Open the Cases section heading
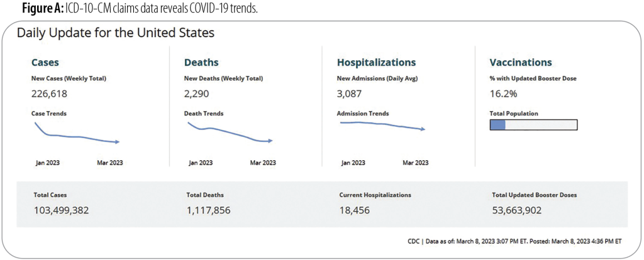The height and width of the screenshot is (260, 644). [45, 62]
